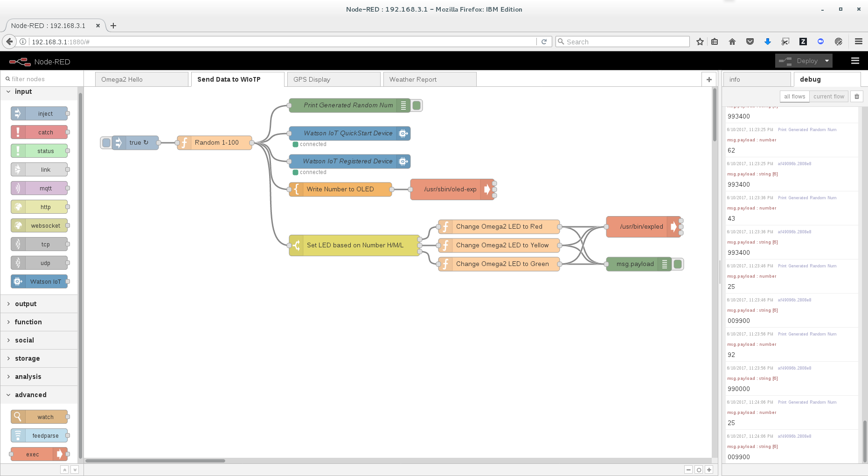Trigger the true inject node button
The height and width of the screenshot is (476, 868).
pos(106,143)
